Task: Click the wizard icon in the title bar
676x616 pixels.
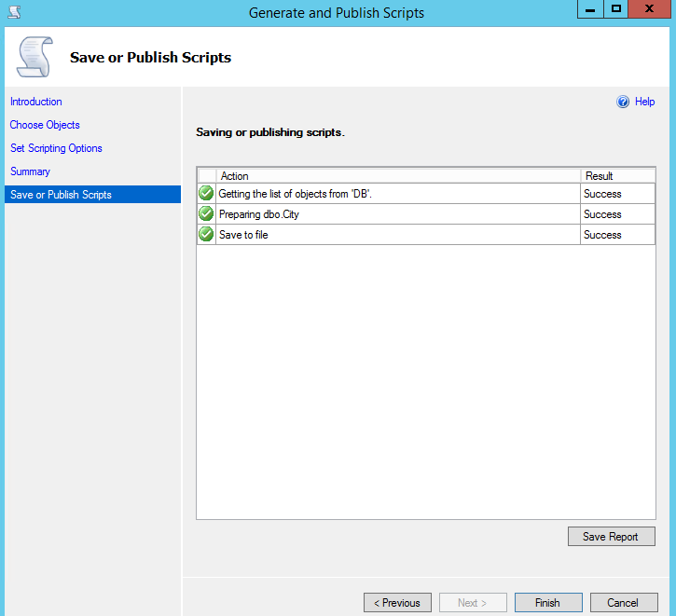Action: pos(14,12)
